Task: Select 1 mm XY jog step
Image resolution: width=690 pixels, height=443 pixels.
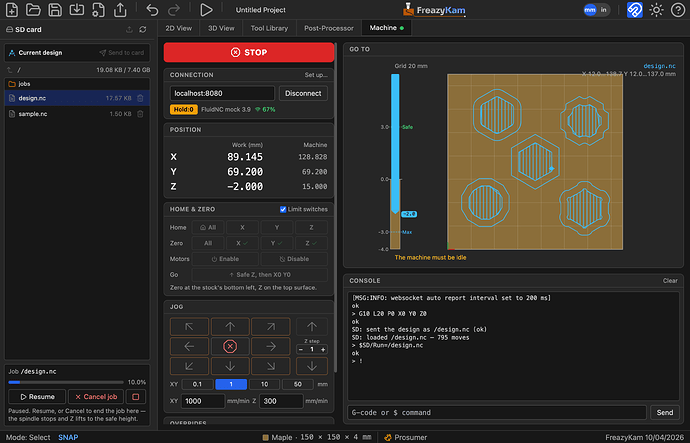Action: pos(231,384)
